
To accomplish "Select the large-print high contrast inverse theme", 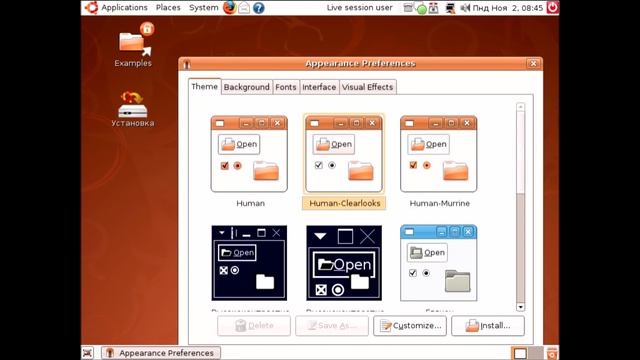I will 344,263.
